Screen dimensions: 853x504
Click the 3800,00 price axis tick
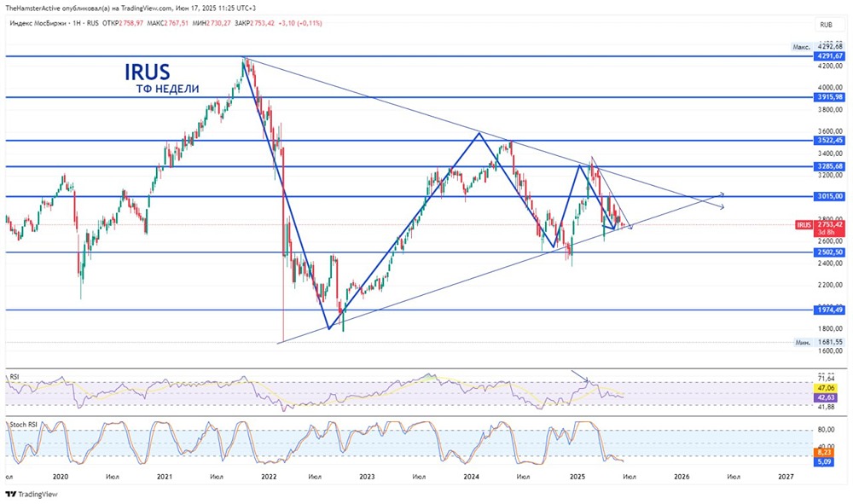832,109
